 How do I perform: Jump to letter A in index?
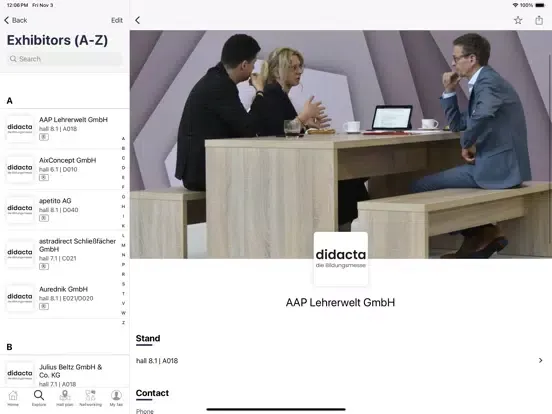click(123, 139)
